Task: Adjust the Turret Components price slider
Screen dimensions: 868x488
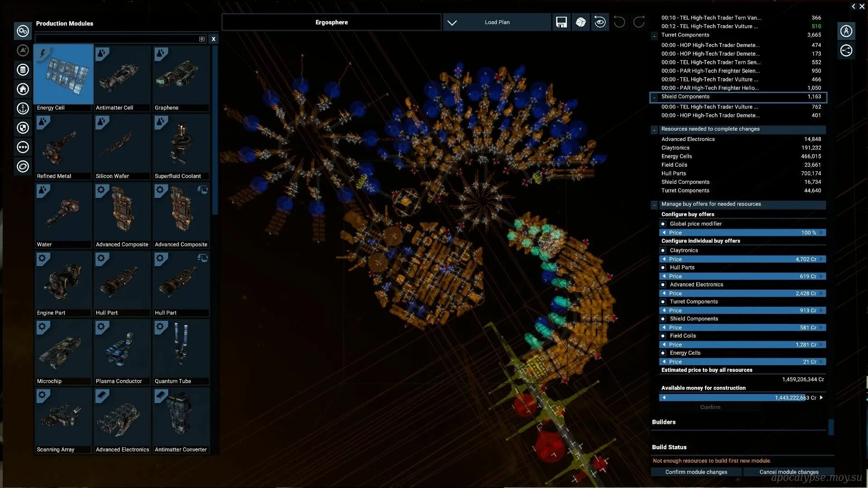Action: [742, 310]
